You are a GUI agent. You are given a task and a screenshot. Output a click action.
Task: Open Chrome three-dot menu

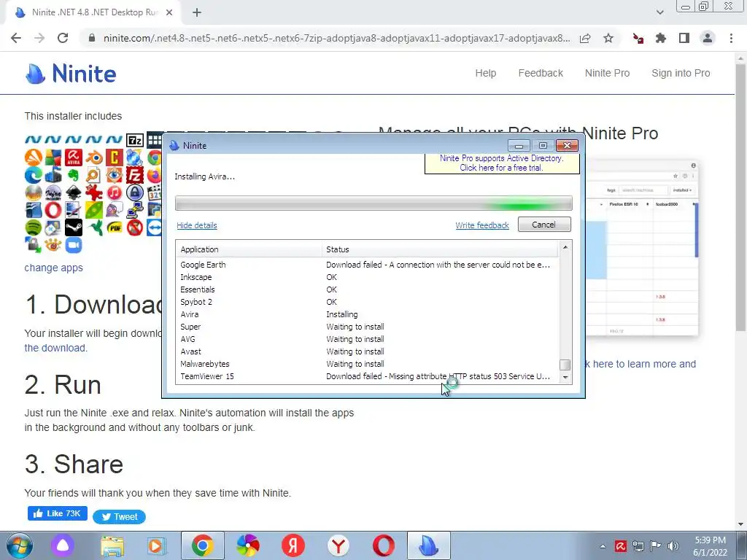pos(731,38)
